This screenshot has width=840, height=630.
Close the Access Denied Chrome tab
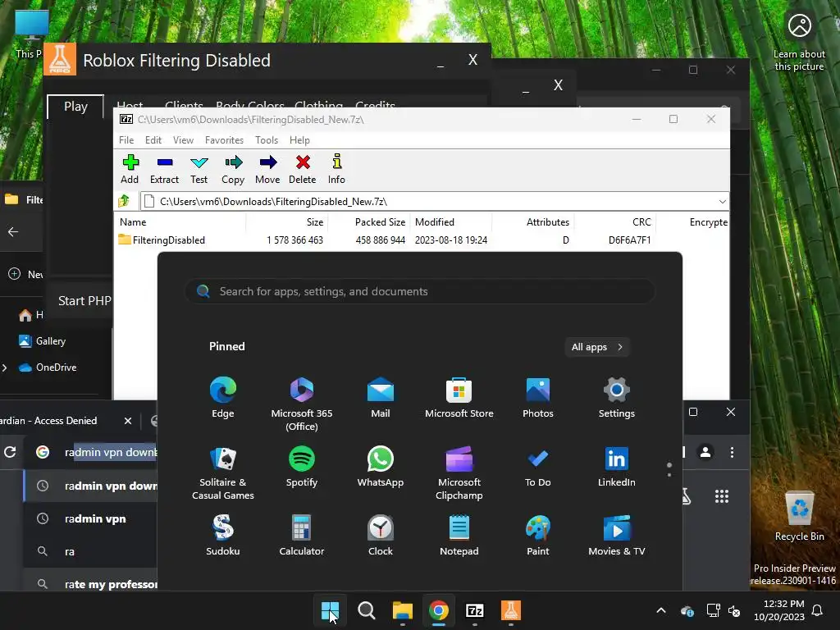click(x=127, y=421)
